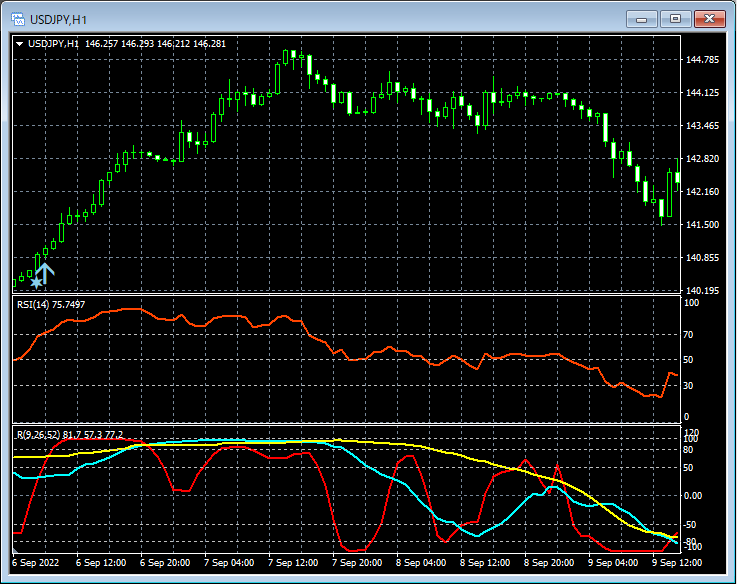Click the OHLC values in the chart header

point(155,44)
